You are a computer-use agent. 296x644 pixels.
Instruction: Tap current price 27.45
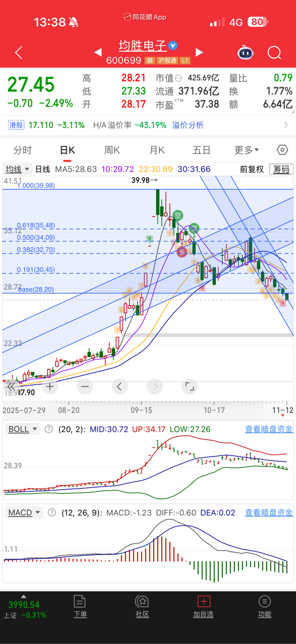click(x=31, y=85)
